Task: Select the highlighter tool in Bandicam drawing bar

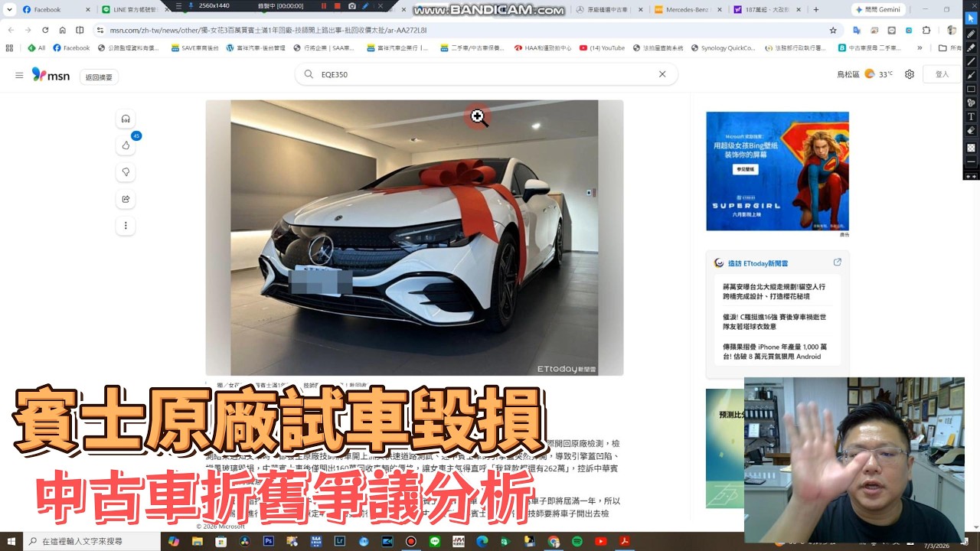Action: [971, 47]
